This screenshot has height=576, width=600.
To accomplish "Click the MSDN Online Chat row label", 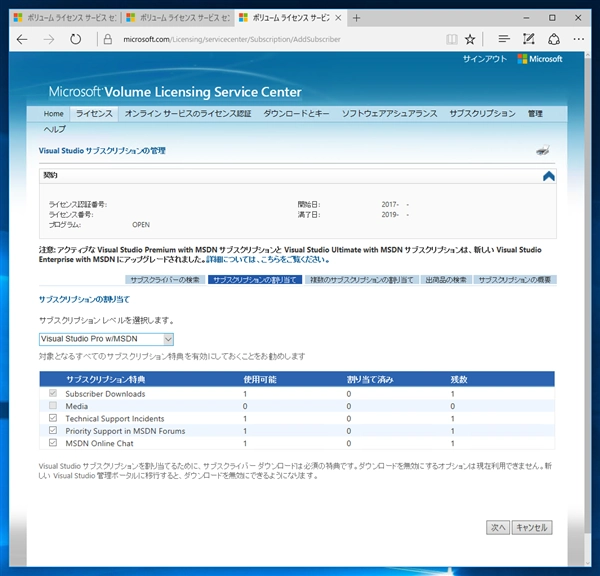I will [99, 443].
